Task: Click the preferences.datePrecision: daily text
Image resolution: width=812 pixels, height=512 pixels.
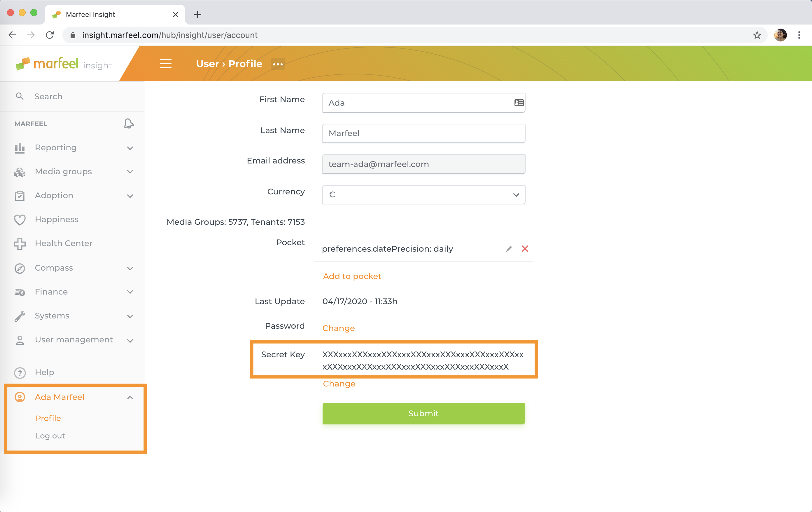Action: coord(387,249)
